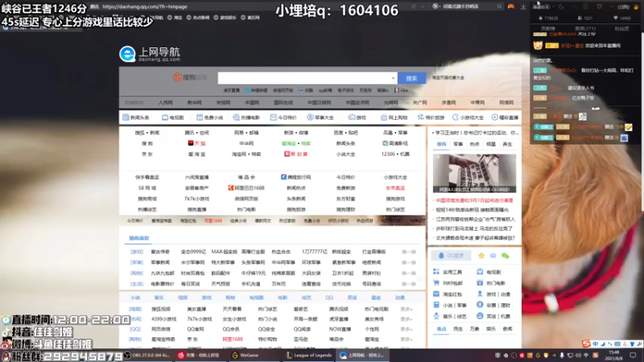Refresh the 游戏 row with 换一换
The height and width of the screenshot is (362, 644).
pyautogui.click(x=408, y=252)
